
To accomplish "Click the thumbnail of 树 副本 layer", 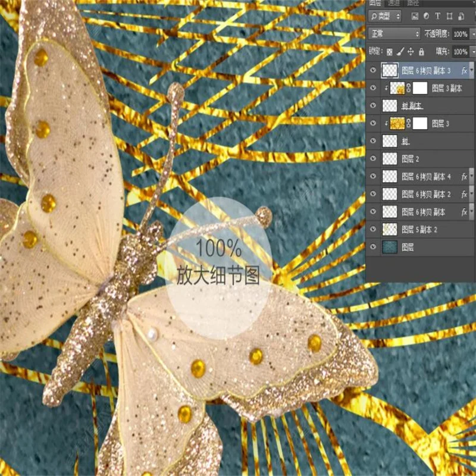I will click(390, 106).
